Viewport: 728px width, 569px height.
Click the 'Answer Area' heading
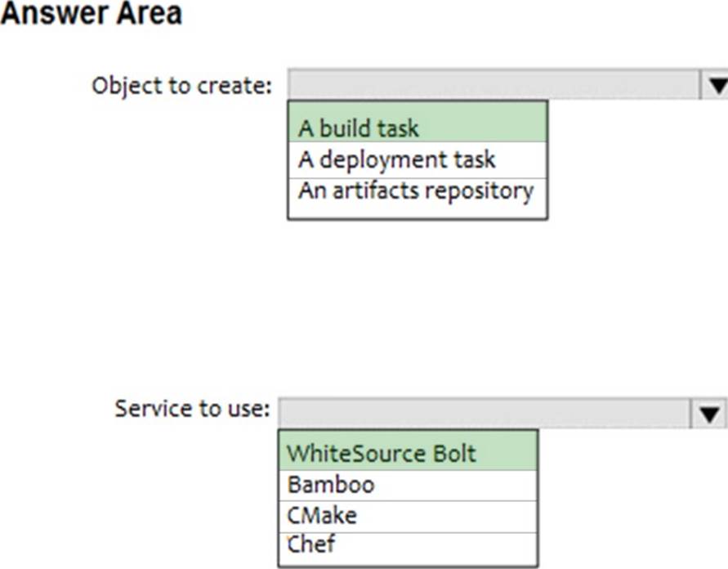(91, 14)
